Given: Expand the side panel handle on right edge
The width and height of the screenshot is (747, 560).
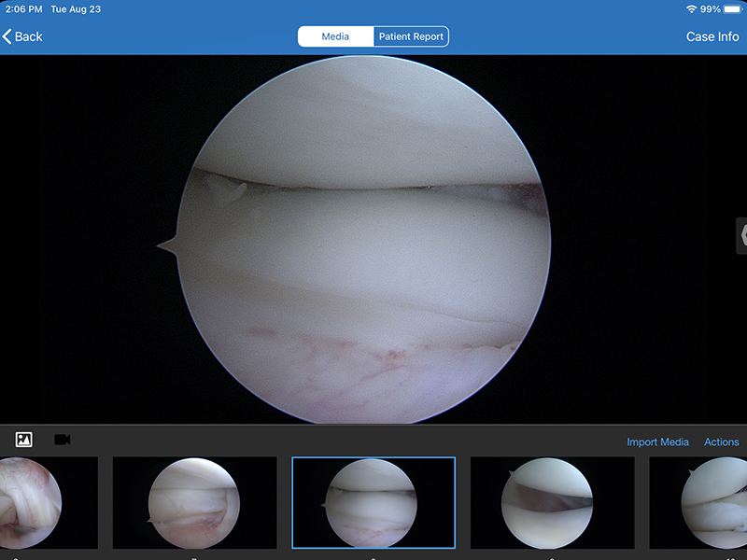Looking at the screenshot, I should click(x=741, y=236).
